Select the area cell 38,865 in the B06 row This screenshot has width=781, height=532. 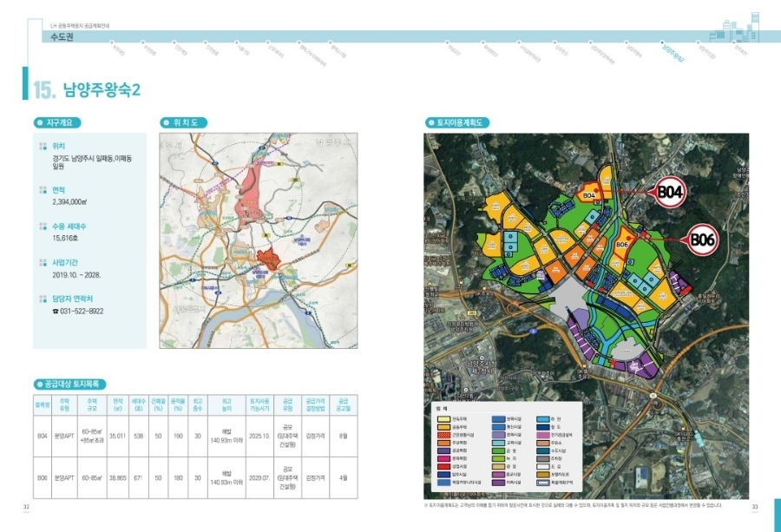click(x=117, y=478)
